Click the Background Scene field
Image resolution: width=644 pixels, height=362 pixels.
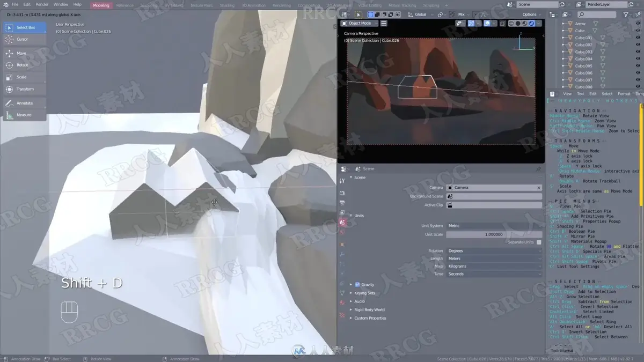click(x=494, y=196)
